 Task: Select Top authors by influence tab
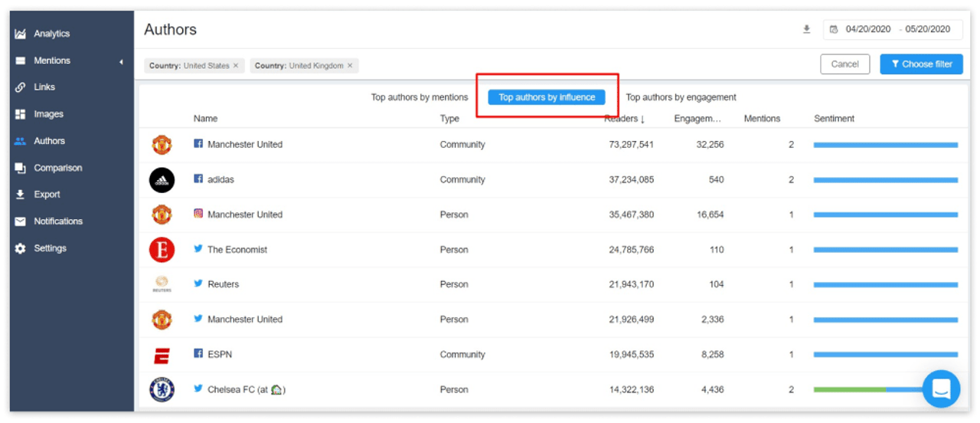click(547, 97)
